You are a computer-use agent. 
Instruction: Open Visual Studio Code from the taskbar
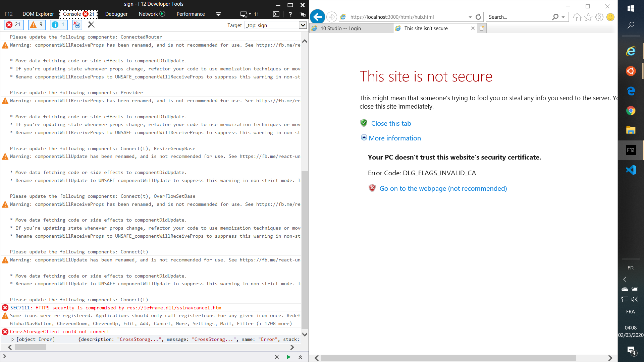[x=631, y=170]
